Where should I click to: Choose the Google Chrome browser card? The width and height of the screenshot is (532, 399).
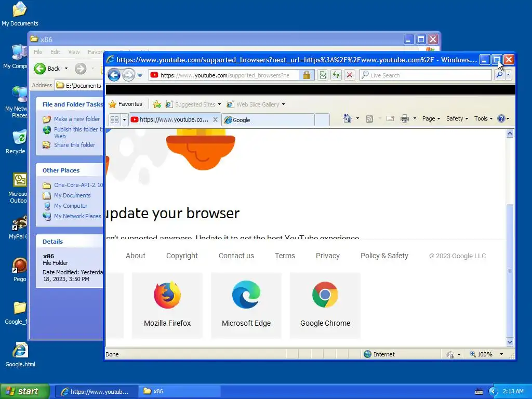pyautogui.click(x=325, y=305)
